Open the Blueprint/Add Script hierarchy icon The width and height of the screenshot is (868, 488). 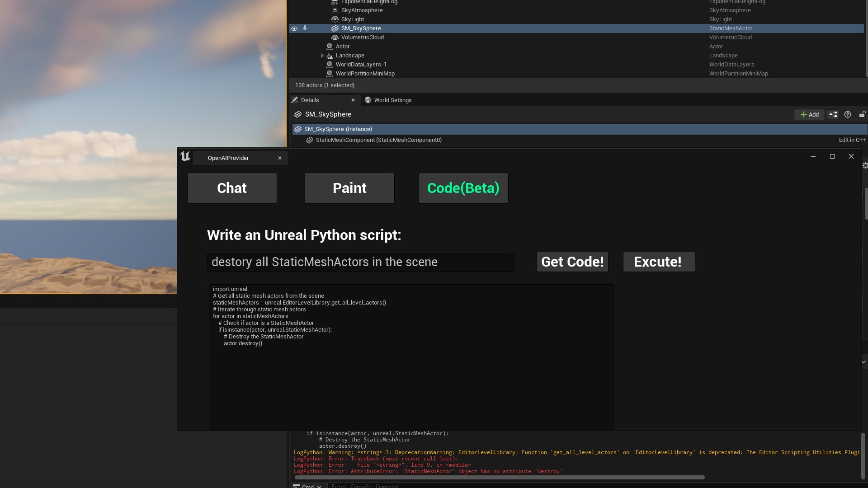click(x=833, y=114)
